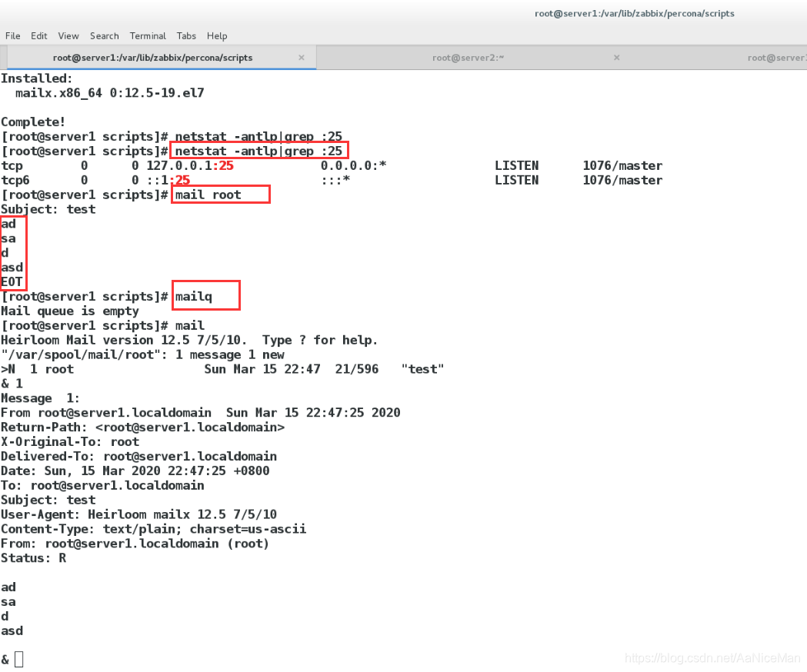Click the '/var/spool/mail/root' message count line
This screenshot has width=807, height=672.
pos(142,354)
